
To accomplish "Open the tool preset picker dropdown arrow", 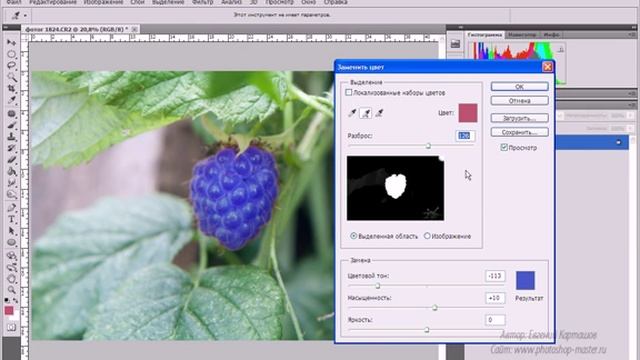I will pyautogui.click(x=25, y=16).
